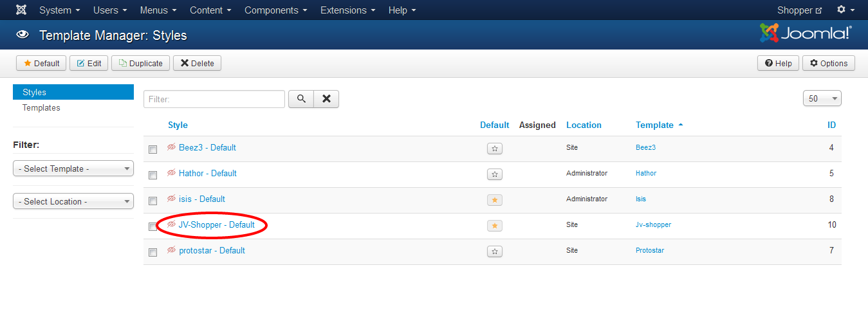Open the JV-Shopper - Default style
The height and width of the screenshot is (319, 868).
pyautogui.click(x=217, y=224)
